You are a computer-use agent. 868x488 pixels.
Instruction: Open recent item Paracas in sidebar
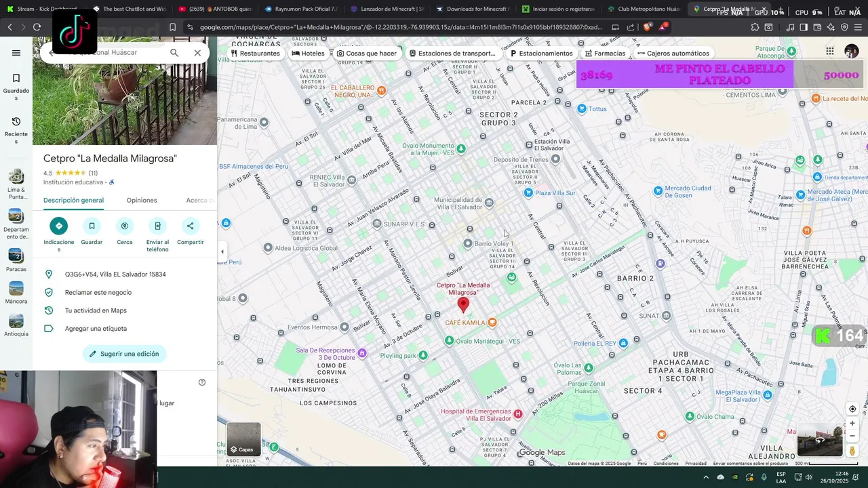(16, 260)
